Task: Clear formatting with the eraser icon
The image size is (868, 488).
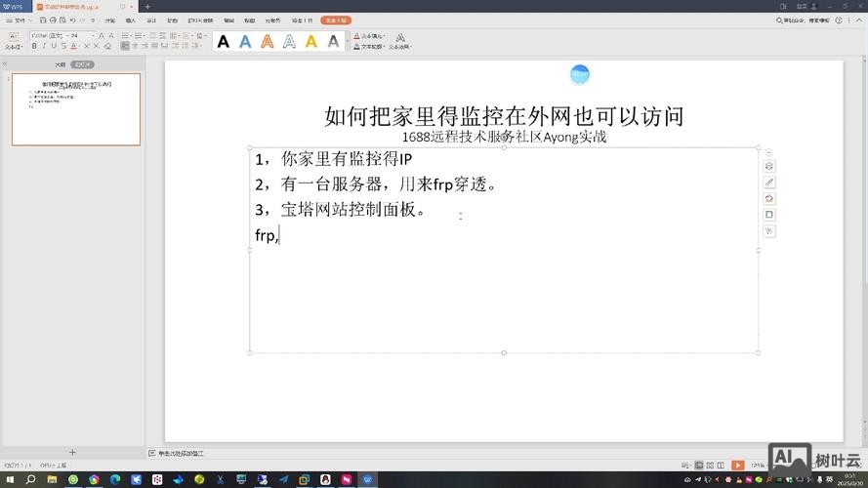Action: [x=106, y=46]
